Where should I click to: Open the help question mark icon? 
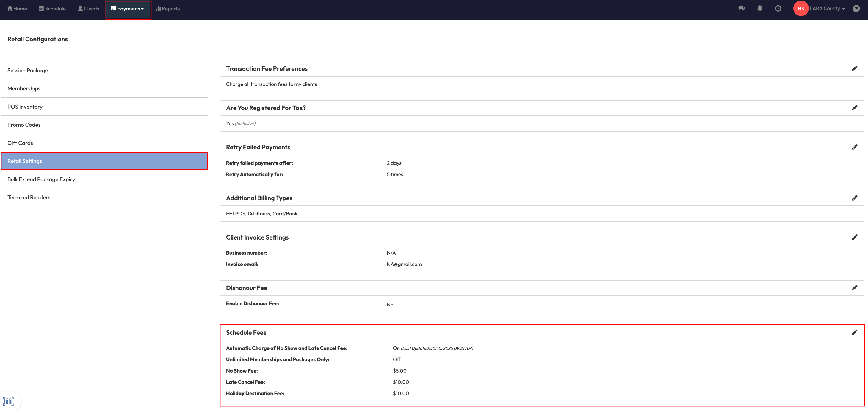coord(856,8)
